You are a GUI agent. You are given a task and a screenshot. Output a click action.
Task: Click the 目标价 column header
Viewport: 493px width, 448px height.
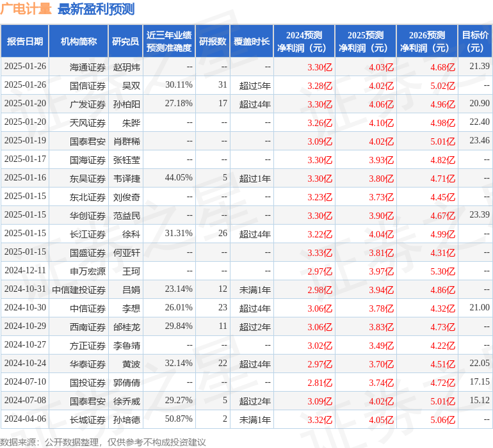pos(475,41)
